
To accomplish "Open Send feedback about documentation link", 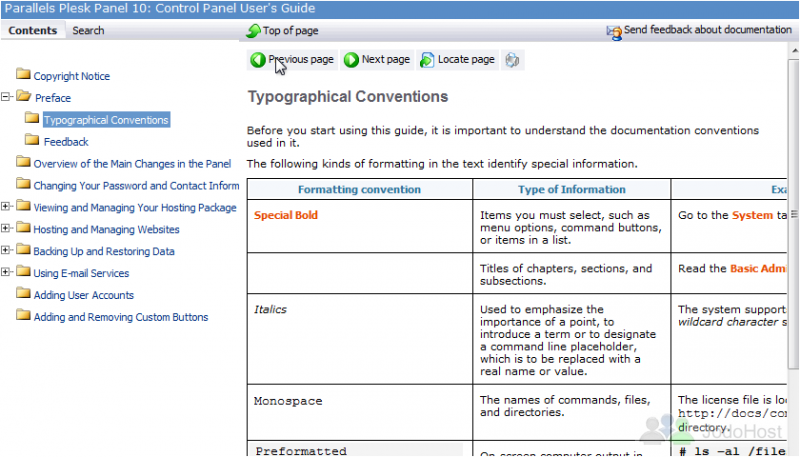I will pyautogui.click(x=708, y=30).
